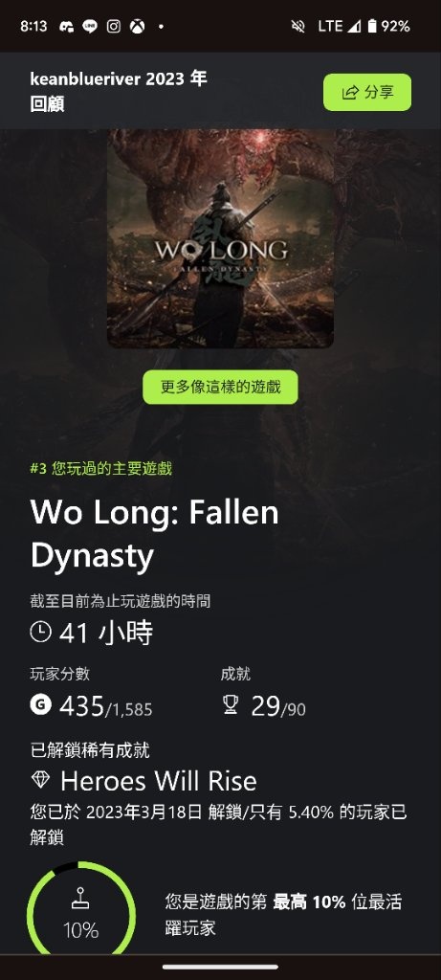Image resolution: width=441 pixels, height=980 pixels.
Task: Tap the joystick icon inside the circle
Action: point(81,899)
